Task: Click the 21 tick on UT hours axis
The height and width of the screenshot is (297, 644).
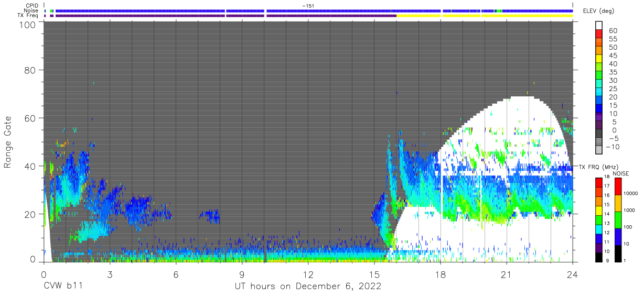Action: (507, 274)
